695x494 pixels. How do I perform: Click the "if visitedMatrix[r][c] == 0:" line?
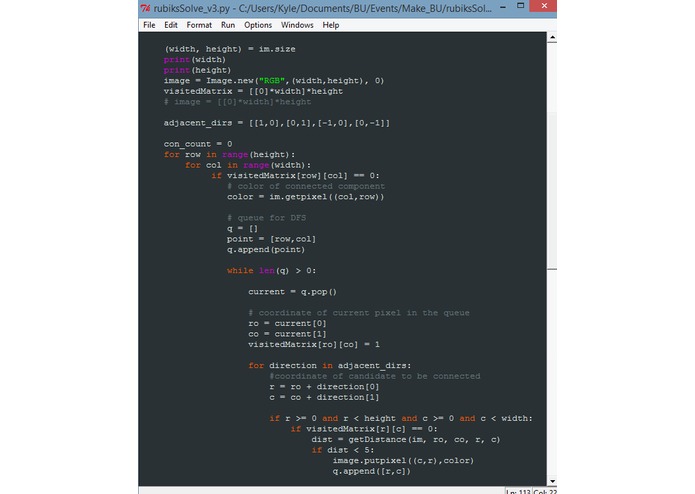click(x=364, y=430)
